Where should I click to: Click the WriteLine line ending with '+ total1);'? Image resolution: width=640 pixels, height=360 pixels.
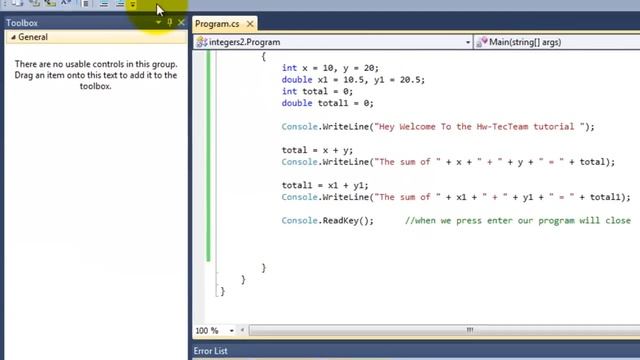click(x=456, y=197)
